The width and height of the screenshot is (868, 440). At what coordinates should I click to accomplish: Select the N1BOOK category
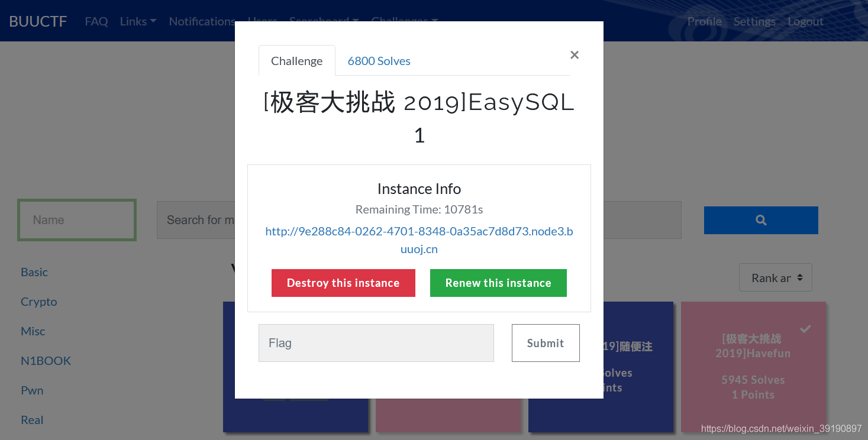[x=46, y=361]
